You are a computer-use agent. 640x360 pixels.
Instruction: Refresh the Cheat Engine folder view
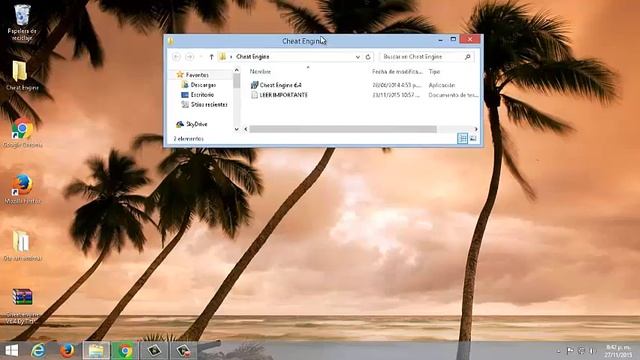coord(368,57)
